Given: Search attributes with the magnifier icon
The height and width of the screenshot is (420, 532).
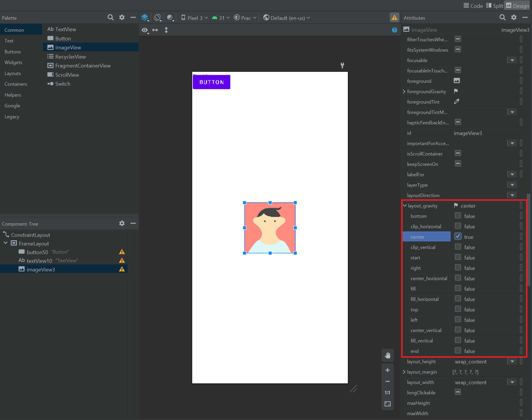Looking at the screenshot, I should [x=502, y=18].
